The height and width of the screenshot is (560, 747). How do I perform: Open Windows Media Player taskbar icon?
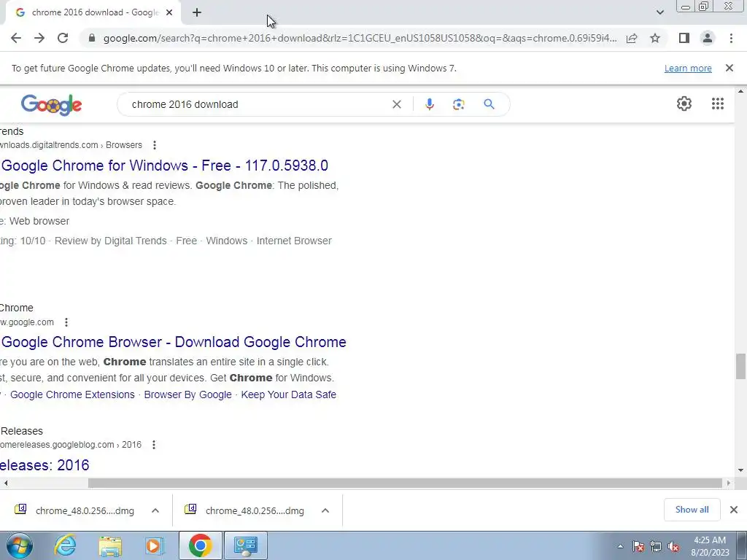(154, 545)
